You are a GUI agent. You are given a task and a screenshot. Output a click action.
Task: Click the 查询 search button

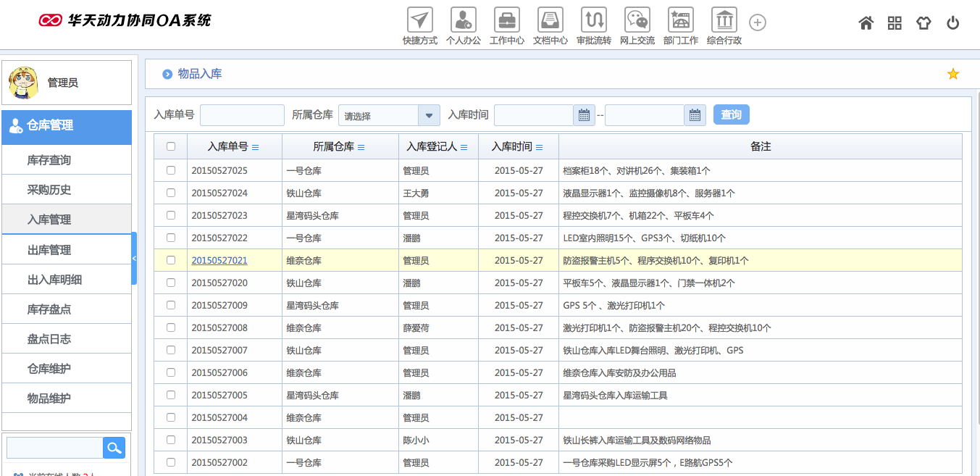[x=731, y=114]
